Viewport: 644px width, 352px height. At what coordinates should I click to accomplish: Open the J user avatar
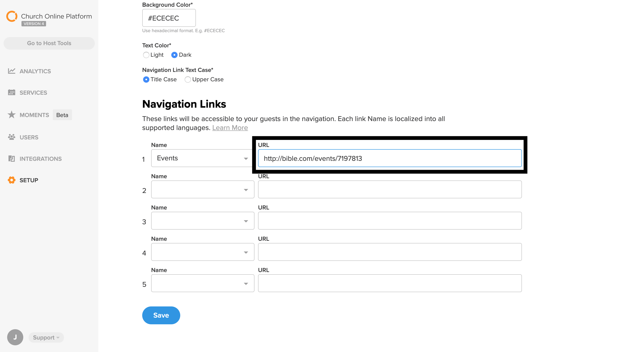(15, 337)
